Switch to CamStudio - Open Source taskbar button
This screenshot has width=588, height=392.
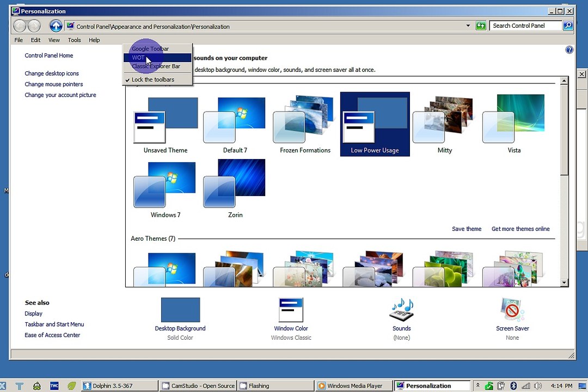(x=198, y=385)
